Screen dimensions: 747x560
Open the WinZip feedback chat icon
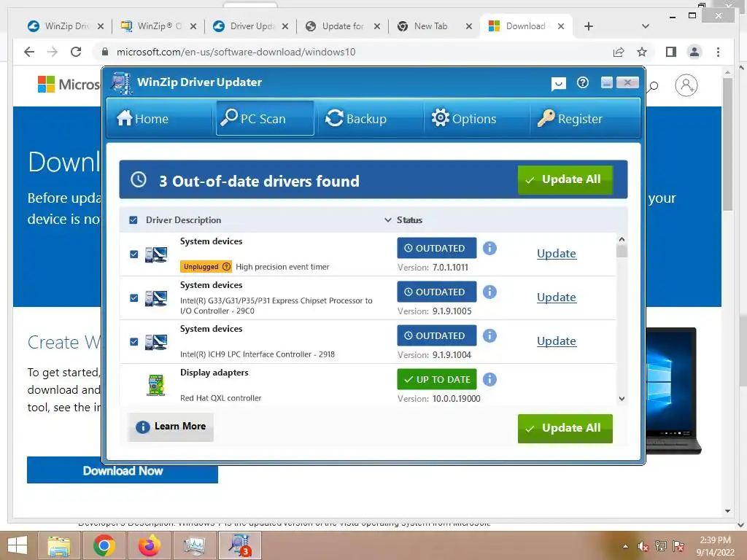[x=558, y=84]
